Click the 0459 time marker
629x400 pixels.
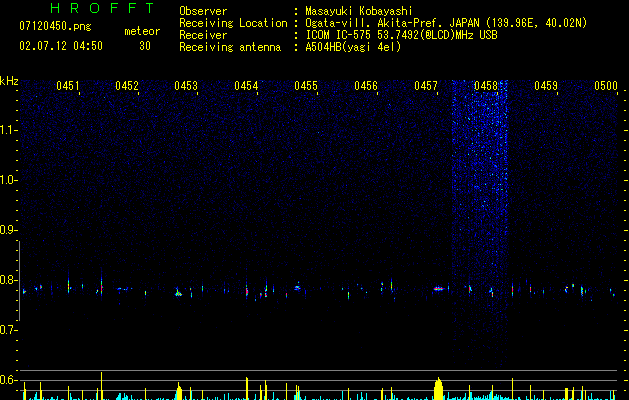tap(546, 85)
